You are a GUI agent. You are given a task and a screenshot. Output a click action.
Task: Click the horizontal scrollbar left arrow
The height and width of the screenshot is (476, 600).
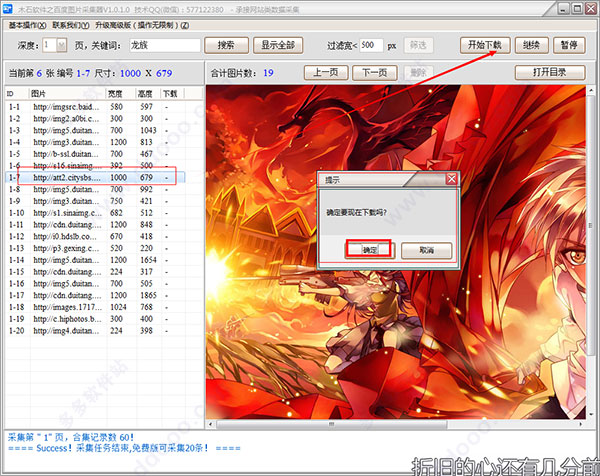[x=210, y=424]
